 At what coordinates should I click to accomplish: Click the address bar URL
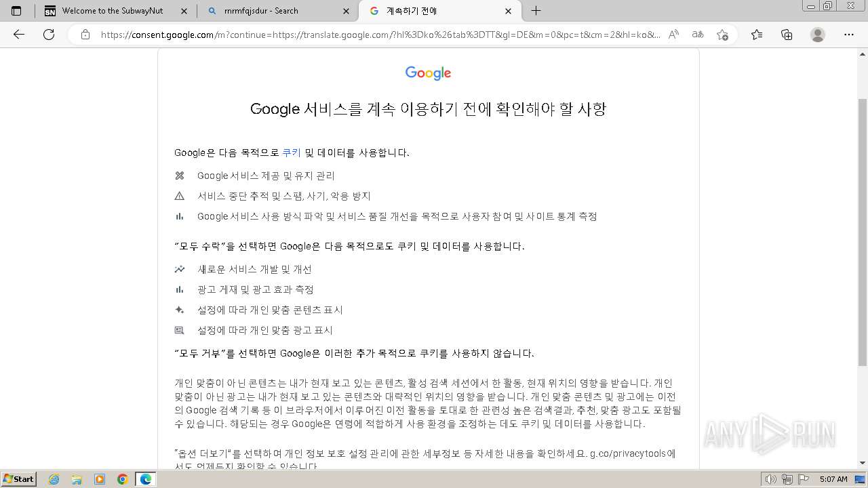coord(380,35)
